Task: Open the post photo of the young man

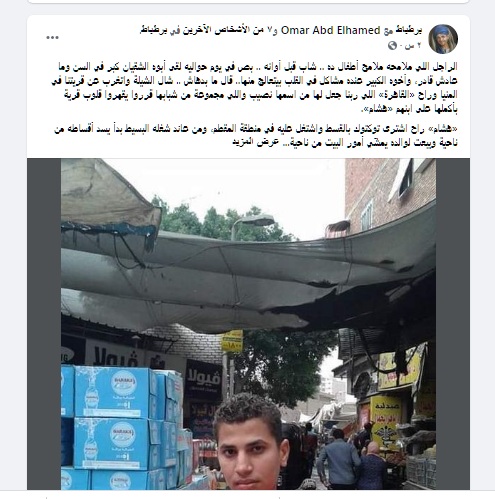Action: (248, 324)
